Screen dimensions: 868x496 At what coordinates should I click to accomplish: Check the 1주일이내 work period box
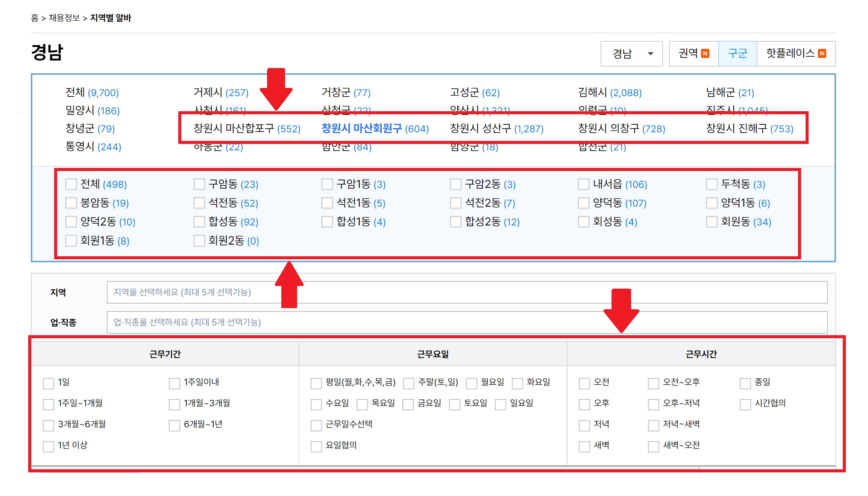coord(175,383)
